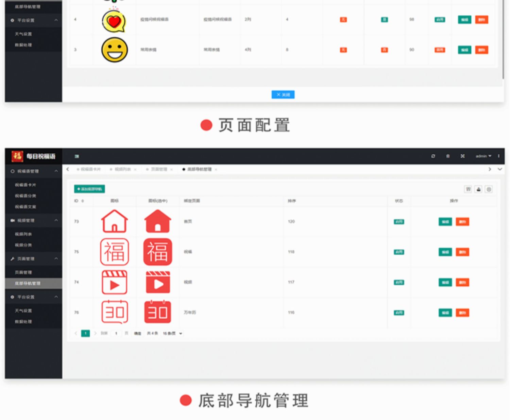Toggle the 启用 status for row ID 73
The height and width of the screenshot is (420, 510).
(x=399, y=222)
